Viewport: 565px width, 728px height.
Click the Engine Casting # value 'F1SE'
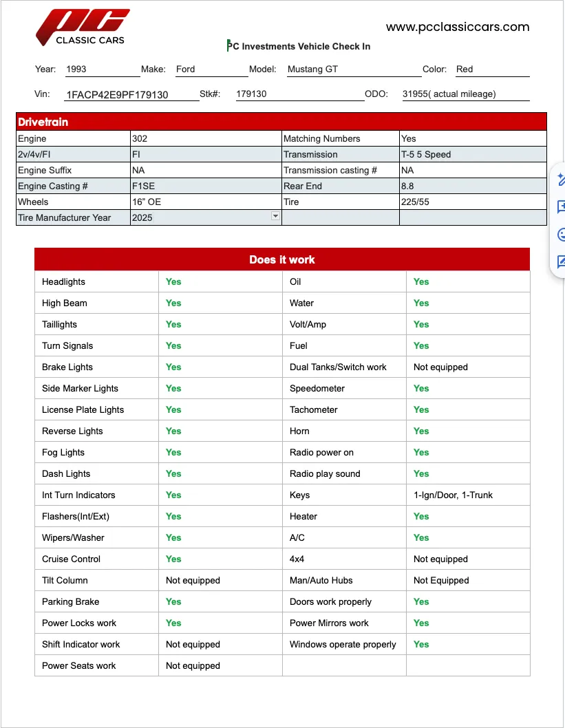point(143,186)
